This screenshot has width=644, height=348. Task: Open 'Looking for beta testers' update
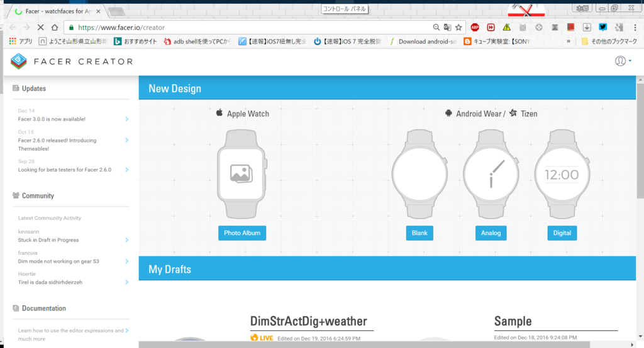65,170
